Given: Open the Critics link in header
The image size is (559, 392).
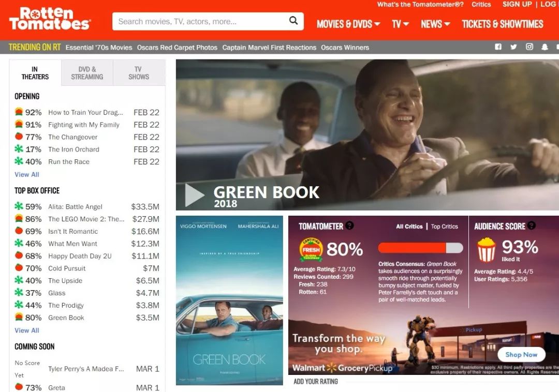Looking at the screenshot, I should click(481, 4).
